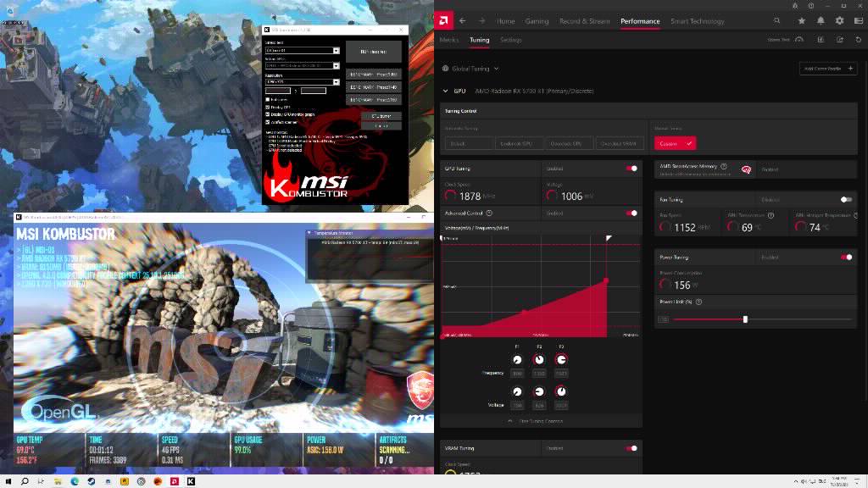Open Steam from the taskbar
Image resolution: width=868 pixels, height=488 pixels.
coord(91,481)
